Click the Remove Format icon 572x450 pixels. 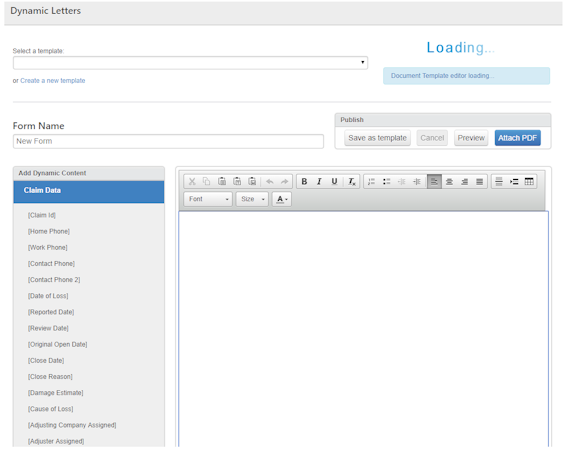(x=351, y=181)
